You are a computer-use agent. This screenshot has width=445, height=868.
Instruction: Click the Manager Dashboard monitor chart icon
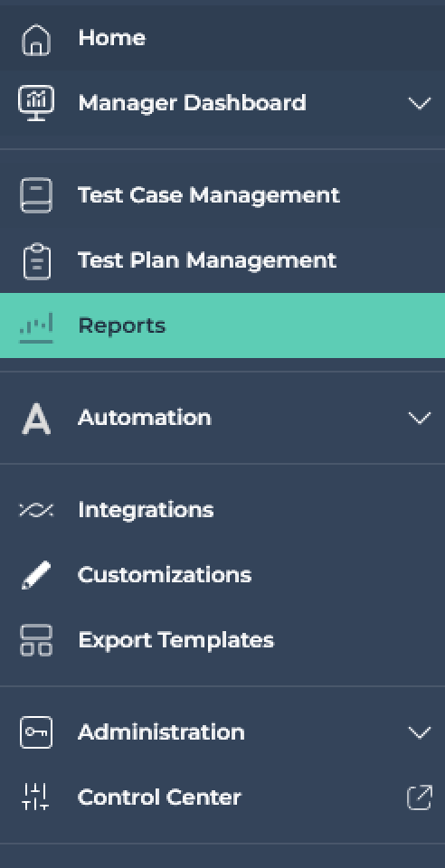[x=36, y=103]
